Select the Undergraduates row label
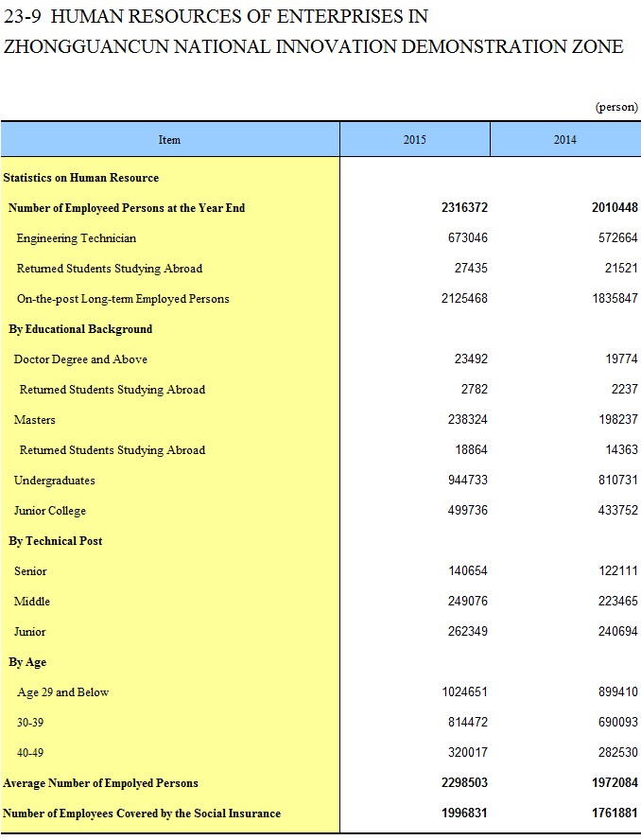 pyautogui.click(x=54, y=481)
